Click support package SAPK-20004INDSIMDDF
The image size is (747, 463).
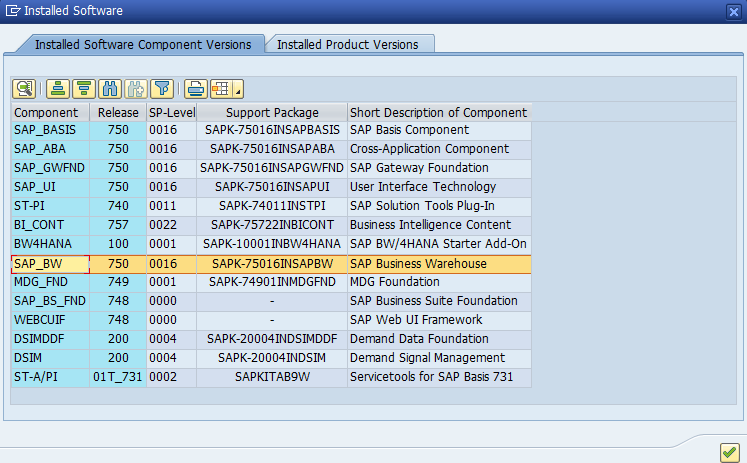[x=272, y=340]
